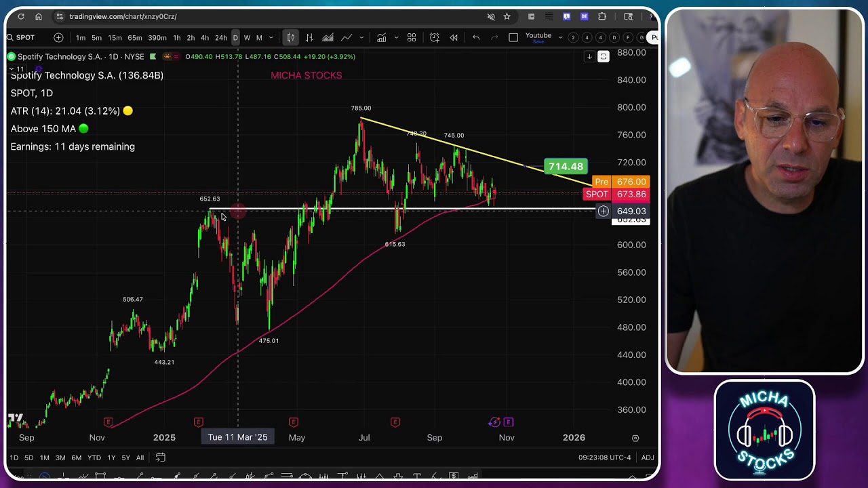Expand timeframe interval dropdown arrow
868x488 pixels.
(x=271, y=37)
